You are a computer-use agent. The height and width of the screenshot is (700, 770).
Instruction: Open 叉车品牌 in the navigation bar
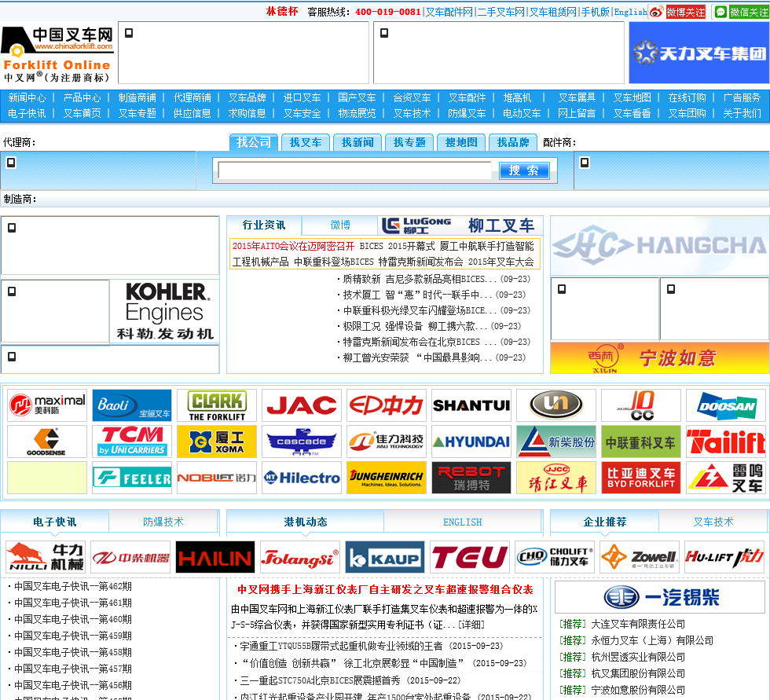point(247,97)
